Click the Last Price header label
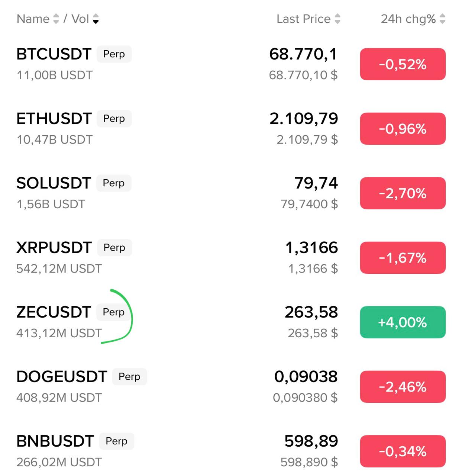This screenshot has width=462, height=476. click(x=303, y=19)
